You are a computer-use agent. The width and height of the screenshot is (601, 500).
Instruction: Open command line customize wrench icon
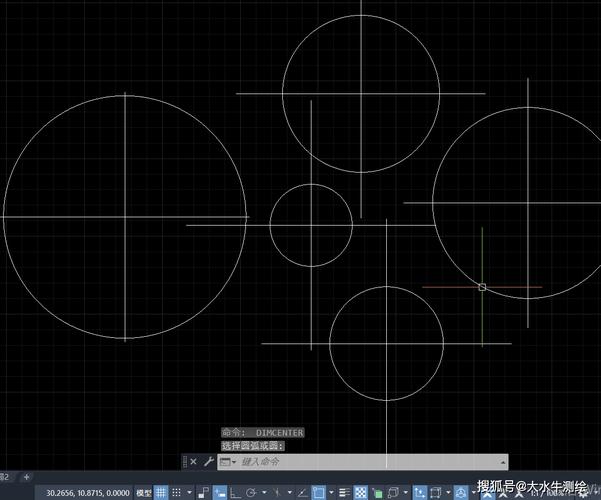[208, 462]
